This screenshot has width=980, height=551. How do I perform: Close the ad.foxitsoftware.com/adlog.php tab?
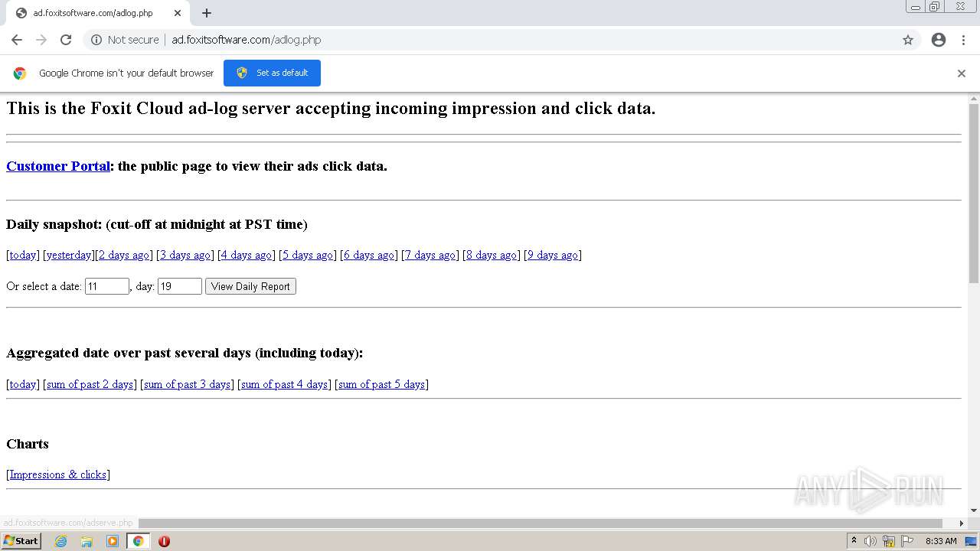[x=177, y=13]
